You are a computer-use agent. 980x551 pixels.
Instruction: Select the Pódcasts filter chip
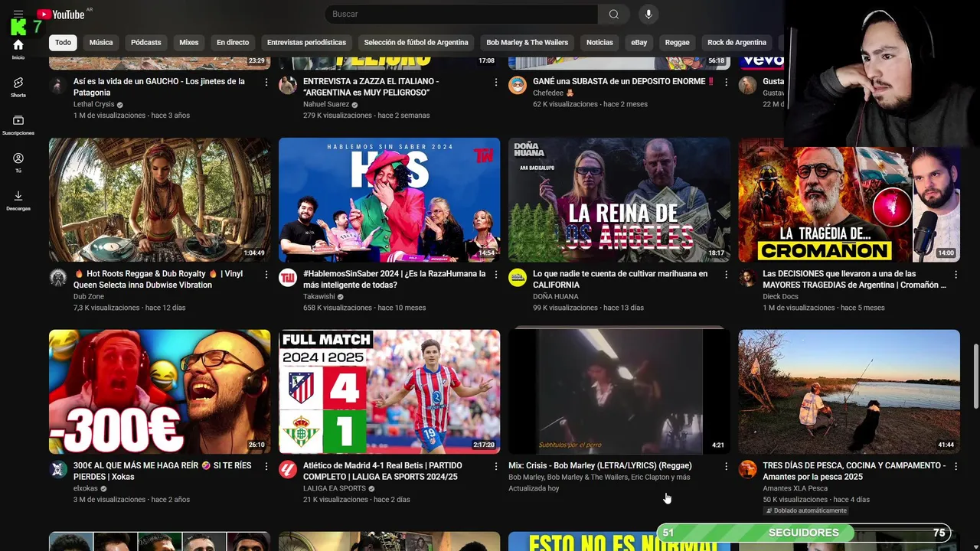145,43
